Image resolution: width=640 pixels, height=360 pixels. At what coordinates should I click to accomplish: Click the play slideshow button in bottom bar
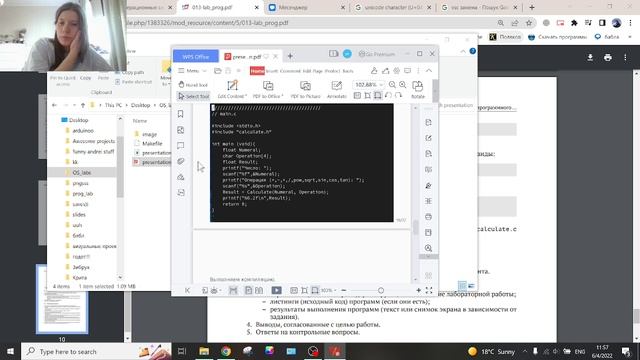276,290
